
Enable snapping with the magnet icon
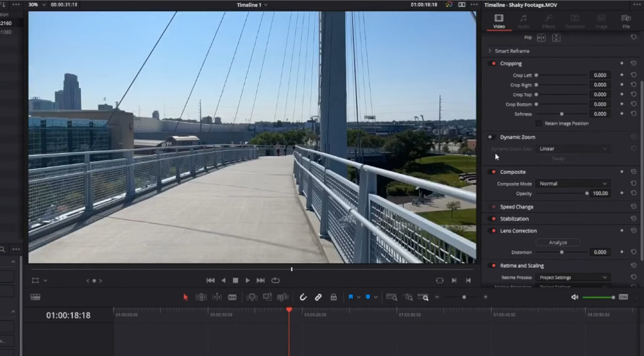[303, 297]
